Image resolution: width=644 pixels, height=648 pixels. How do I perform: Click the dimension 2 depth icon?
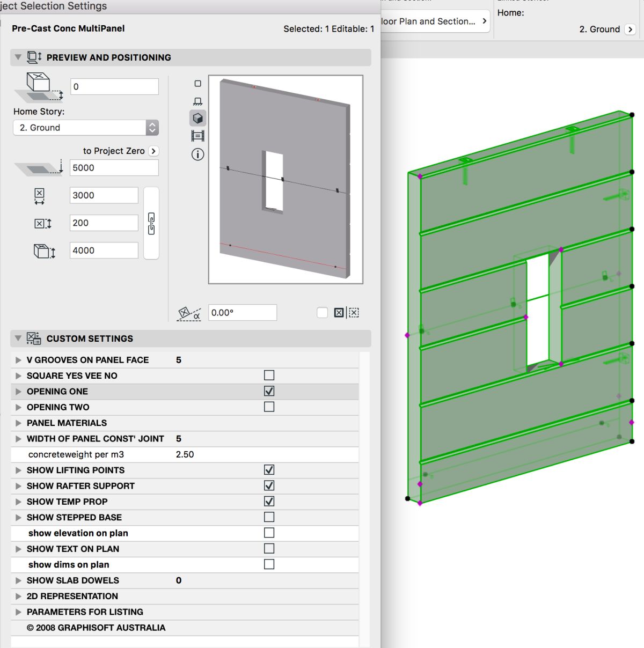[x=43, y=224]
